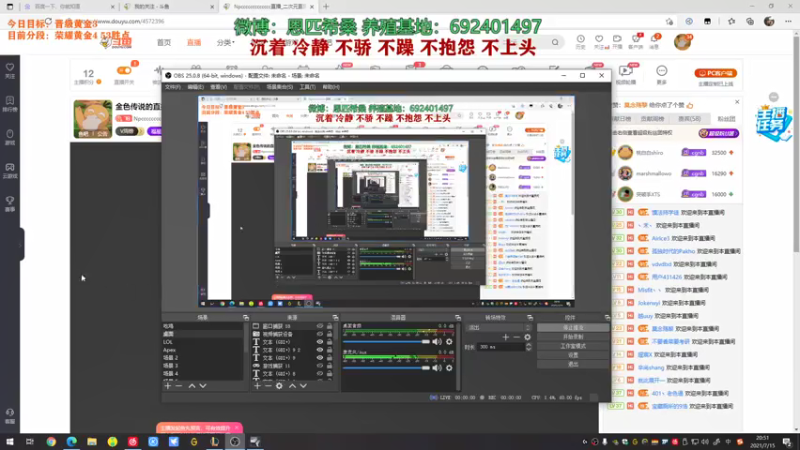
Task: Remove selected scene with the minus icon
Action: [x=179, y=386]
